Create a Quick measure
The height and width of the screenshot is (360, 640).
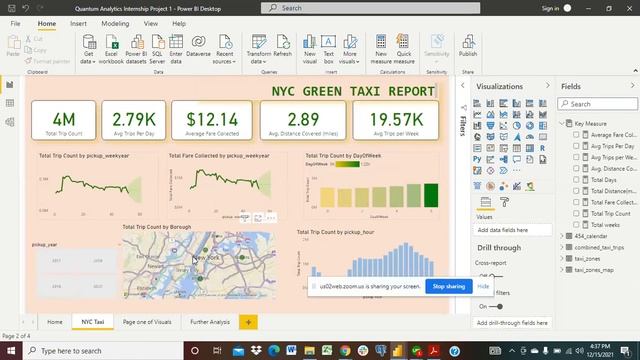click(x=404, y=49)
